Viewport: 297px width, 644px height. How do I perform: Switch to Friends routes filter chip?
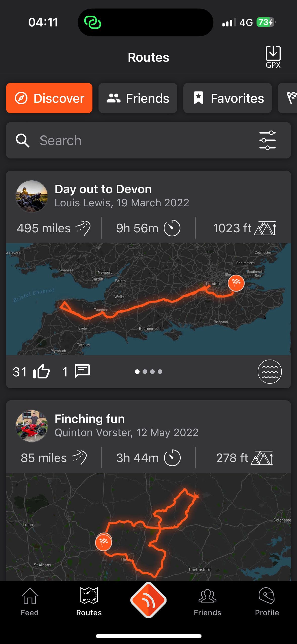tap(138, 98)
